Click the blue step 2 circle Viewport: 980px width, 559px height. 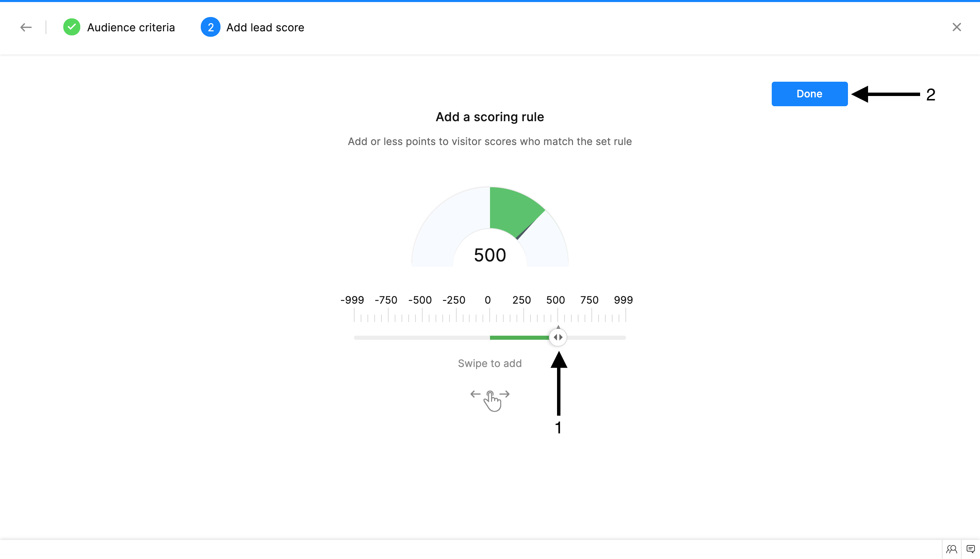tap(210, 27)
